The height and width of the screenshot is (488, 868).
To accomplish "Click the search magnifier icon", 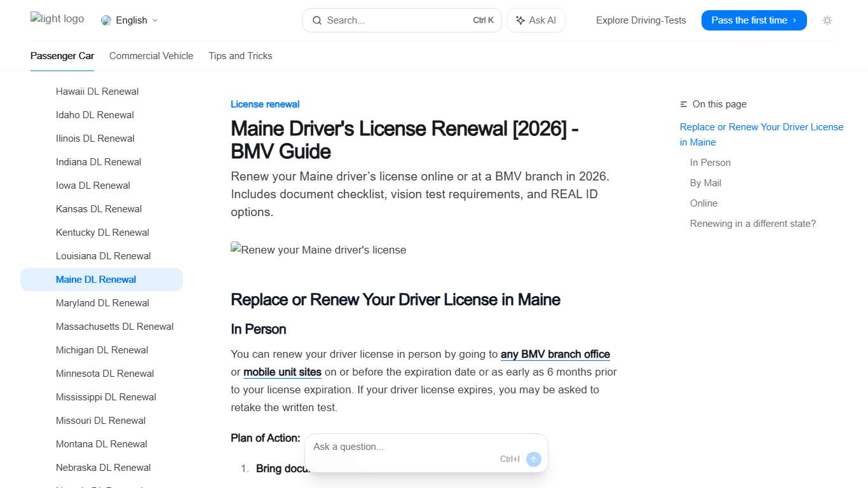I will pos(317,20).
